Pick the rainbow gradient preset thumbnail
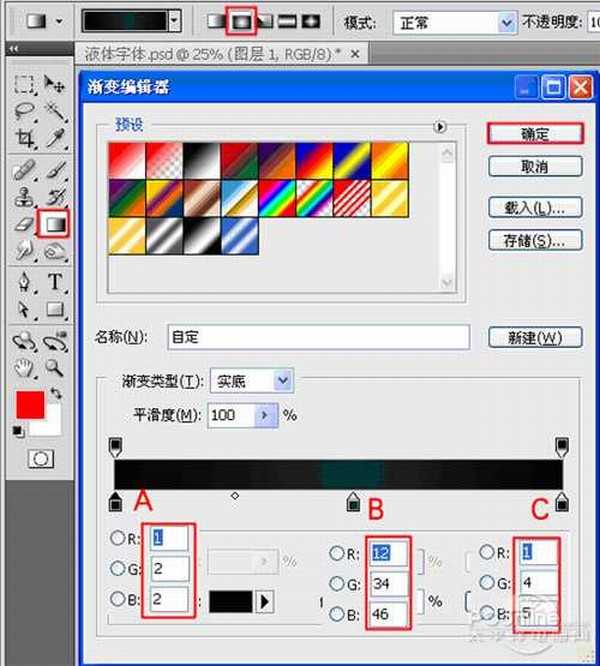 click(277, 199)
